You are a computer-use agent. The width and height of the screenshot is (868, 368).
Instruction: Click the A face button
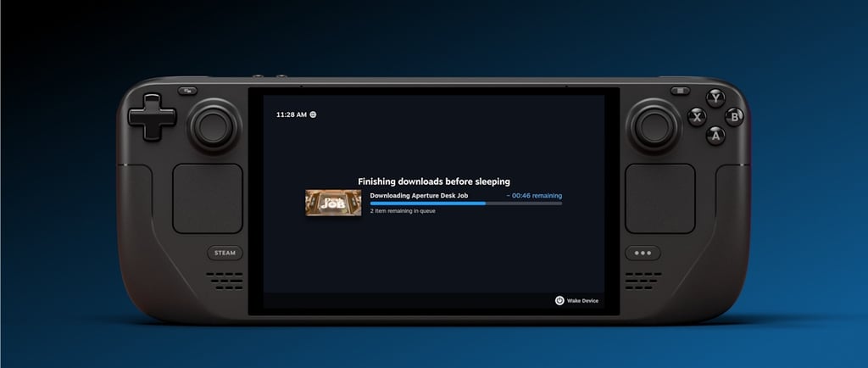tap(715, 136)
